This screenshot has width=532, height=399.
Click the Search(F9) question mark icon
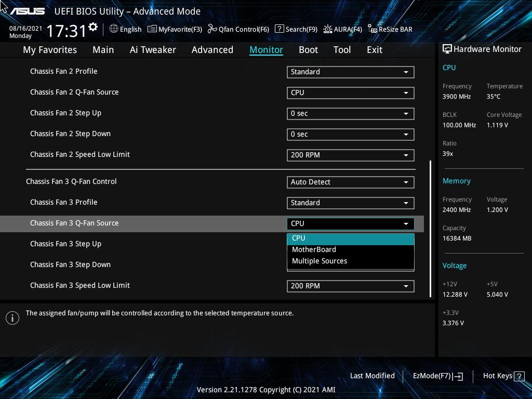tap(279, 29)
